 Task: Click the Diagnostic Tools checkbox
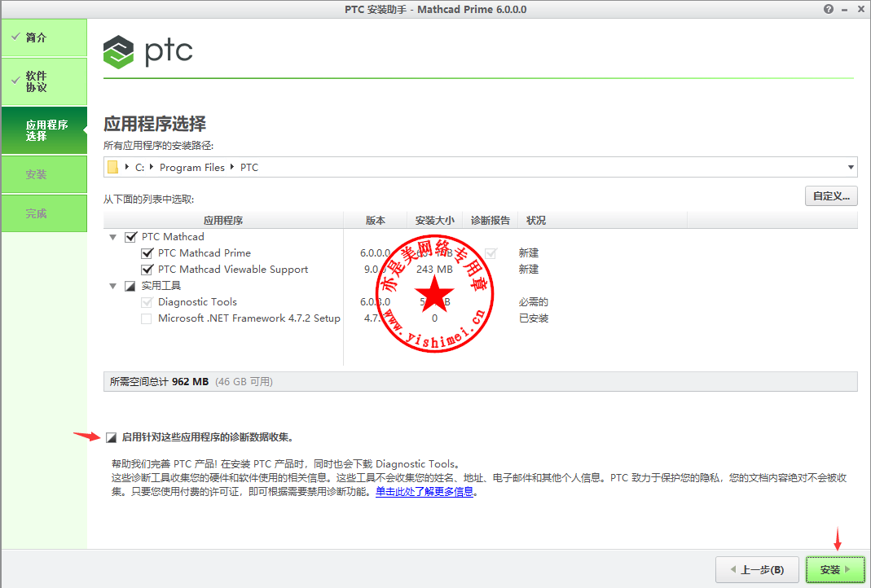147,302
